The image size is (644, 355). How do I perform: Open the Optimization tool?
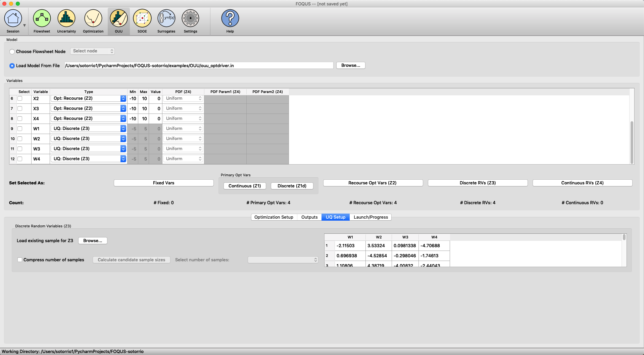93,19
